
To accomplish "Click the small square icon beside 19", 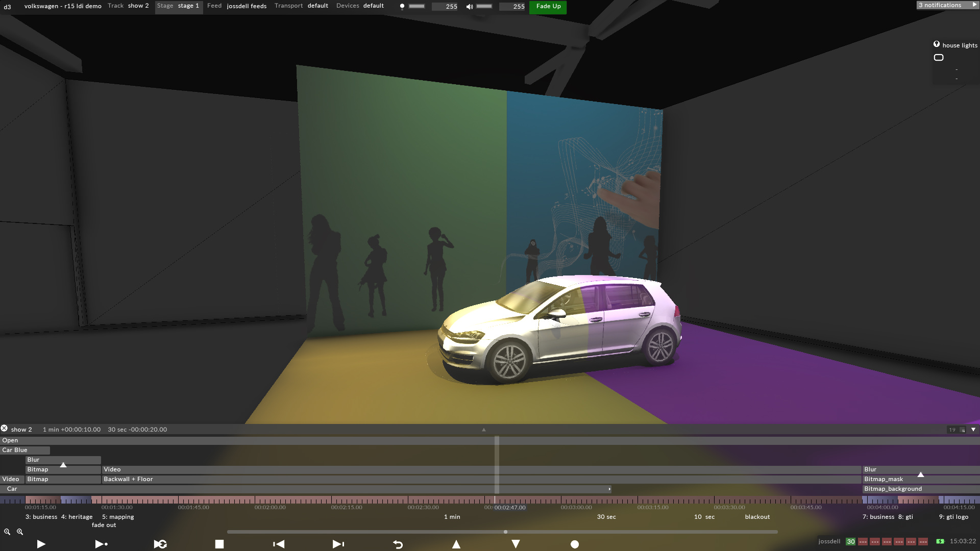I will 962,430.
